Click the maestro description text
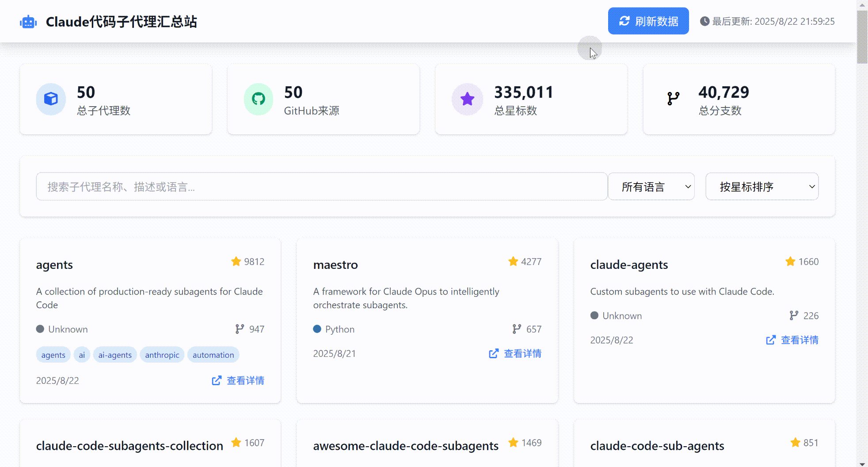The height and width of the screenshot is (467, 868). click(406, 298)
